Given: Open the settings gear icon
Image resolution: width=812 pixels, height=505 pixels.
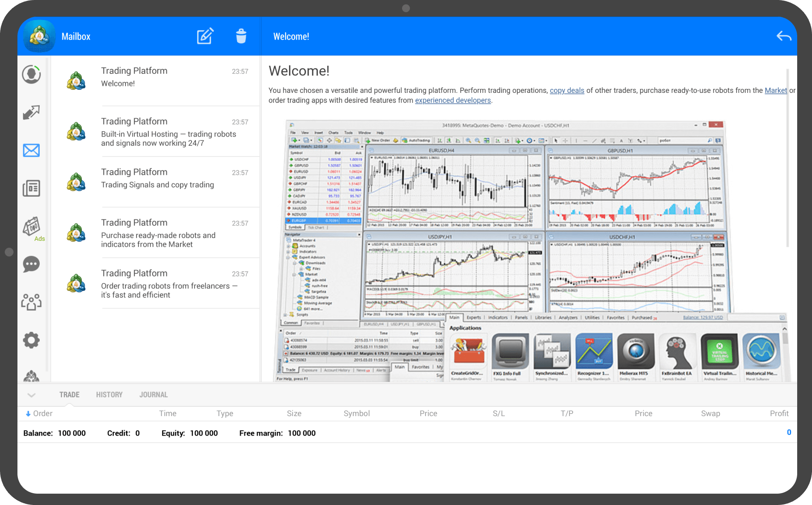Looking at the screenshot, I should 31,340.
